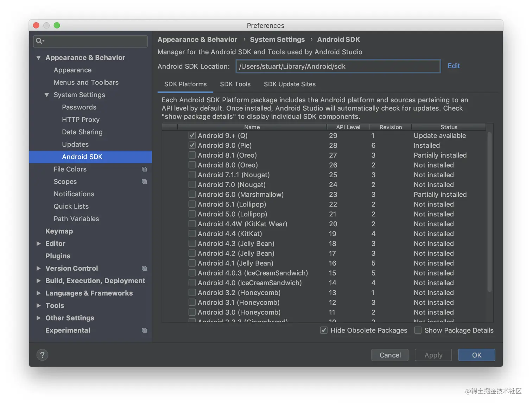Focus the Android SDK Location field
The width and height of the screenshot is (532, 405).
[x=338, y=66]
